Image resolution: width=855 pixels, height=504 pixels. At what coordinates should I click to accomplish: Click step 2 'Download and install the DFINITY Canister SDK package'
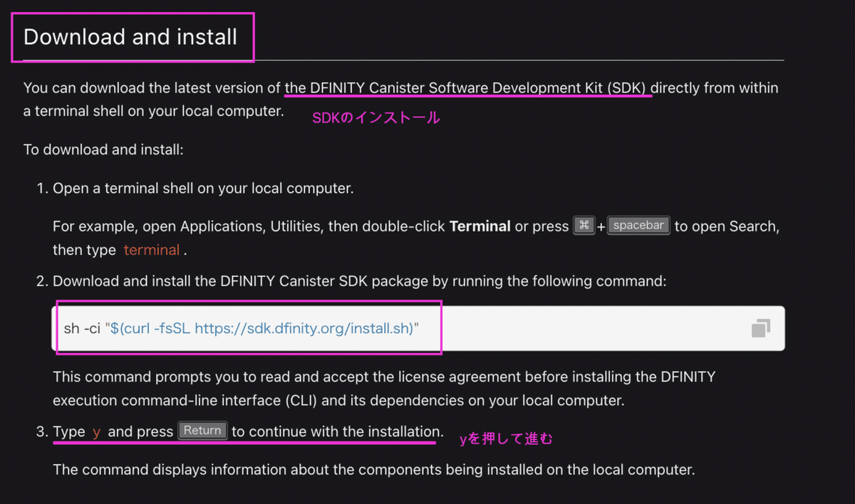359,281
